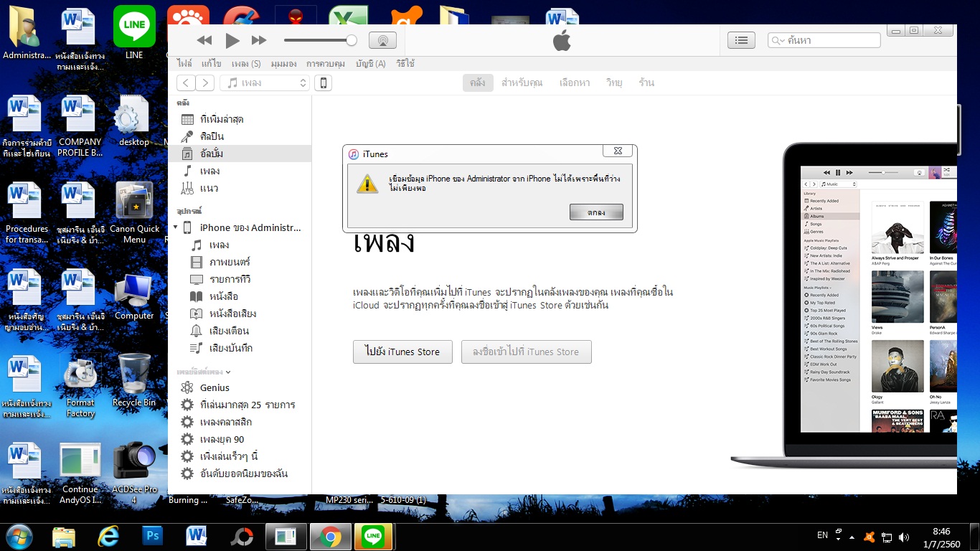Click the play button in iTunes
This screenshot has width=980, height=551.
pyautogui.click(x=232, y=41)
